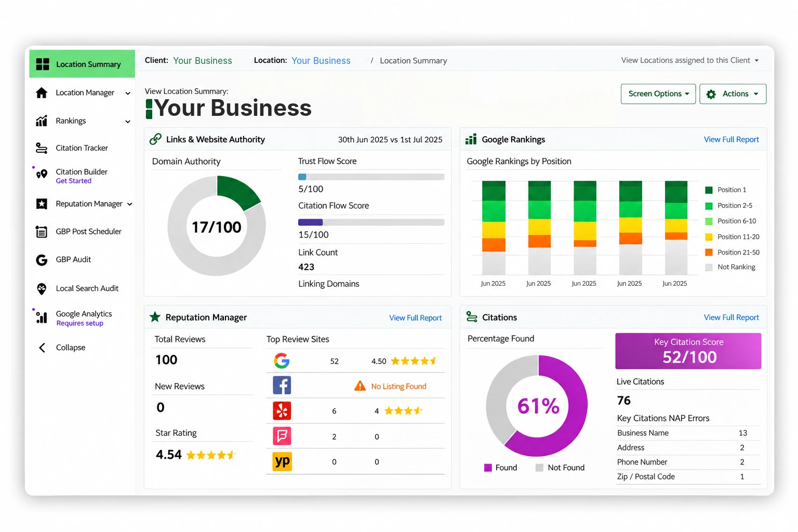This screenshot has width=798, height=532.
Task: Click the Yelp logo in Top Review Sites
Action: point(282,411)
